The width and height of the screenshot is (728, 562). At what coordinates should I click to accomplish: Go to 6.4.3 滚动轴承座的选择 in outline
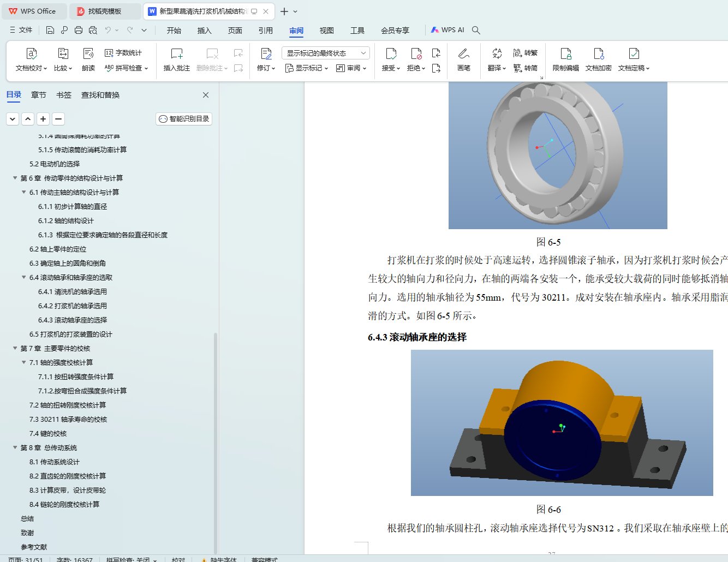click(73, 320)
